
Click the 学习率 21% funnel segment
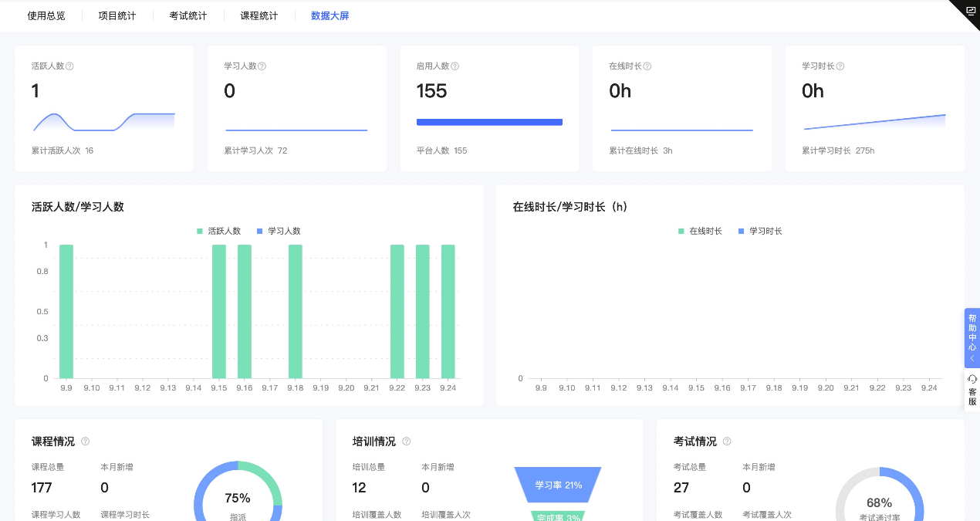[x=558, y=485]
